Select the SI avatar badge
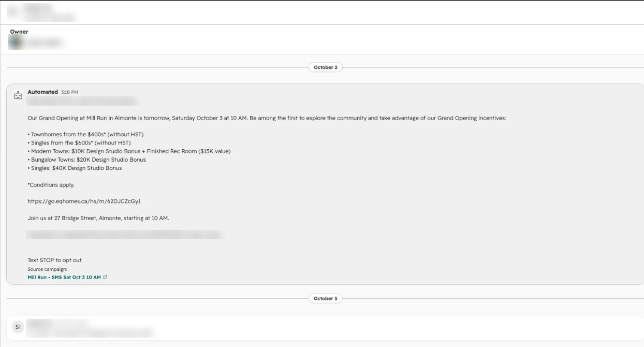 tap(18, 327)
